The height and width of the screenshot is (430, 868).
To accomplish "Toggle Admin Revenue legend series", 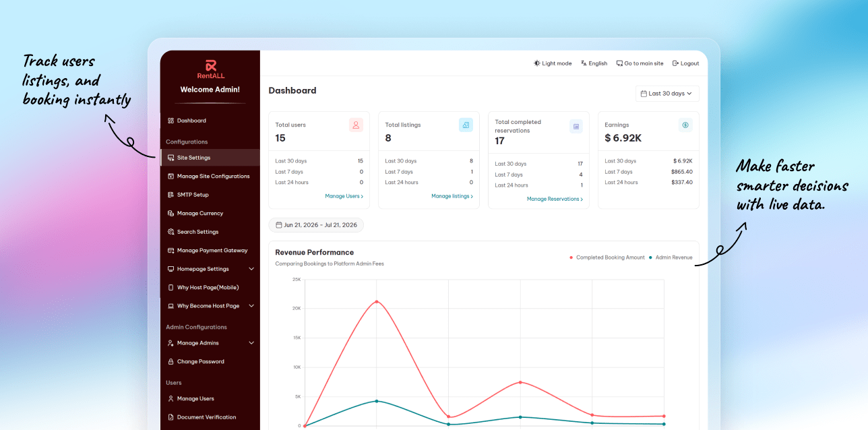I will tap(671, 257).
